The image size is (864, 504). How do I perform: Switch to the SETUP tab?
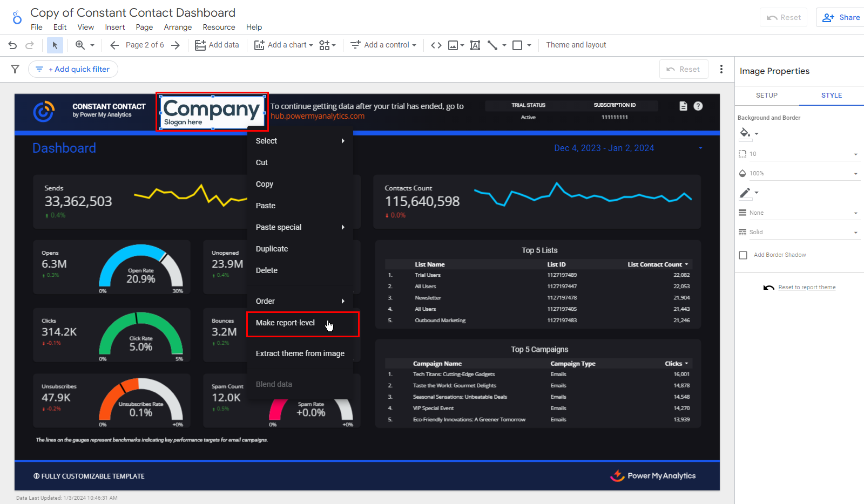(766, 96)
